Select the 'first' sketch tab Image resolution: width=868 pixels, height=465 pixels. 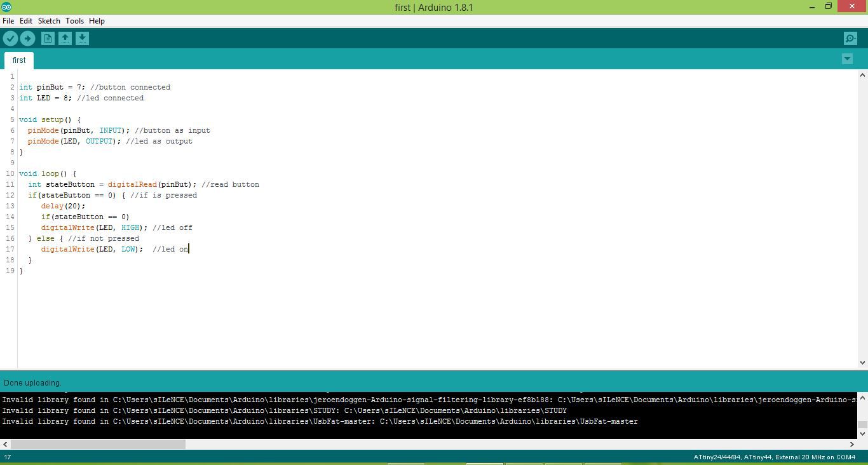(19, 60)
